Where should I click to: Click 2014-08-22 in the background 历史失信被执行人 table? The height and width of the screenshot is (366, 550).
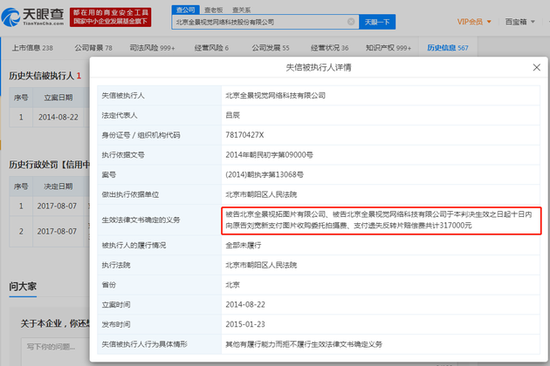point(58,117)
